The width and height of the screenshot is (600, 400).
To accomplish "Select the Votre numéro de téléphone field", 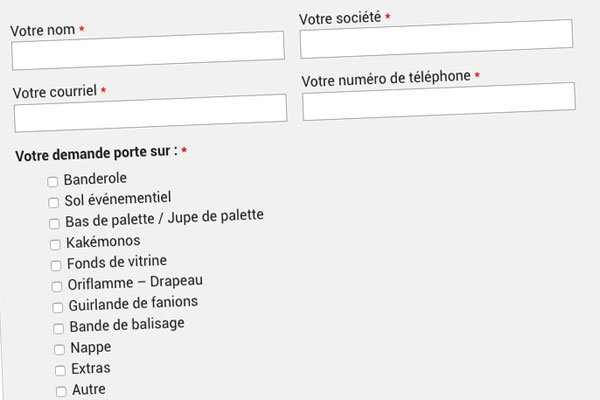I will pyautogui.click(x=438, y=101).
